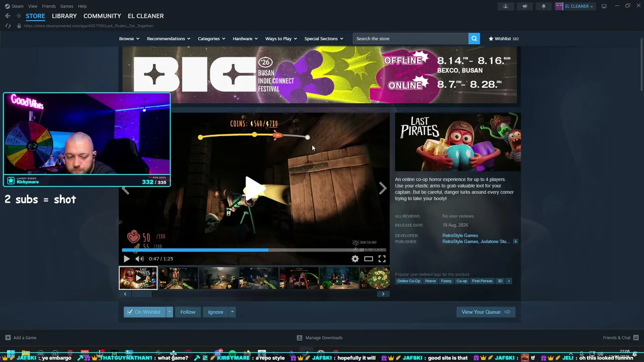Click the Search the store field
The image size is (644, 362).
coord(411,39)
